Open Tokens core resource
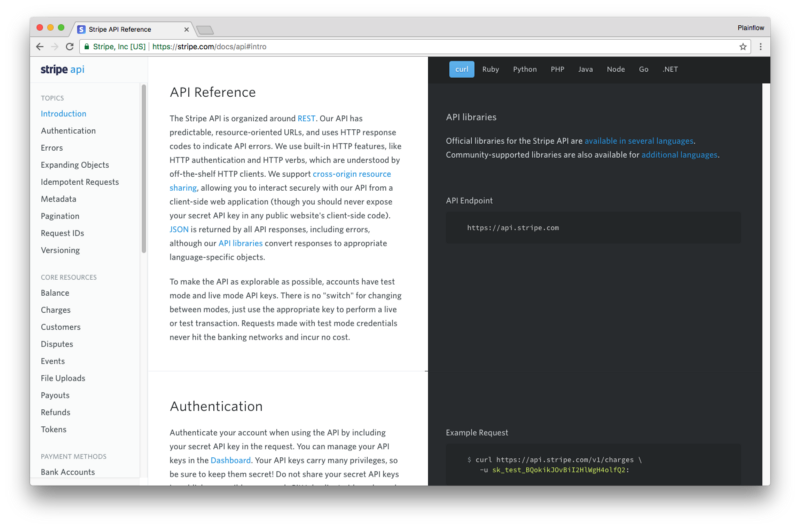Image resolution: width=800 pixels, height=528 pixels. tap(54, 430)
